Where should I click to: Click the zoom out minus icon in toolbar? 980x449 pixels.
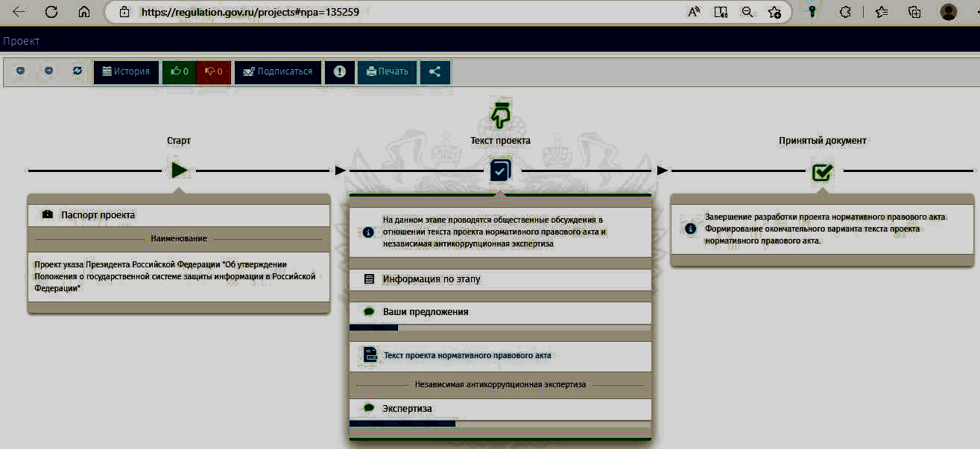click(x=21, y=71)
